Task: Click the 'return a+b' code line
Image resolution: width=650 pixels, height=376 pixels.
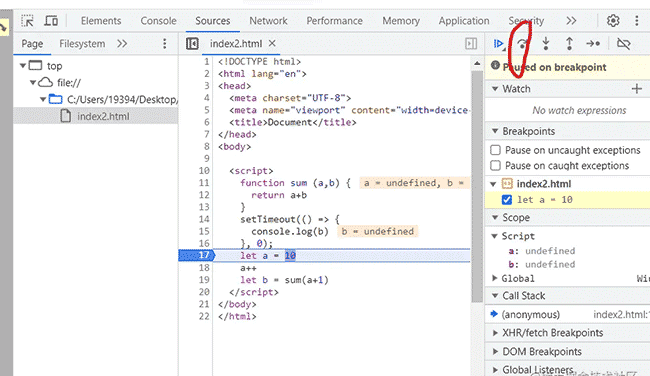Action: click(x=279, y=195)
